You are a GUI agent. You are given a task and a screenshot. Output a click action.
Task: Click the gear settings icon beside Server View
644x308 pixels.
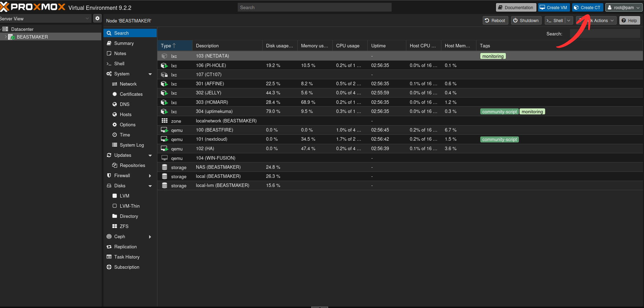(97, 18)
